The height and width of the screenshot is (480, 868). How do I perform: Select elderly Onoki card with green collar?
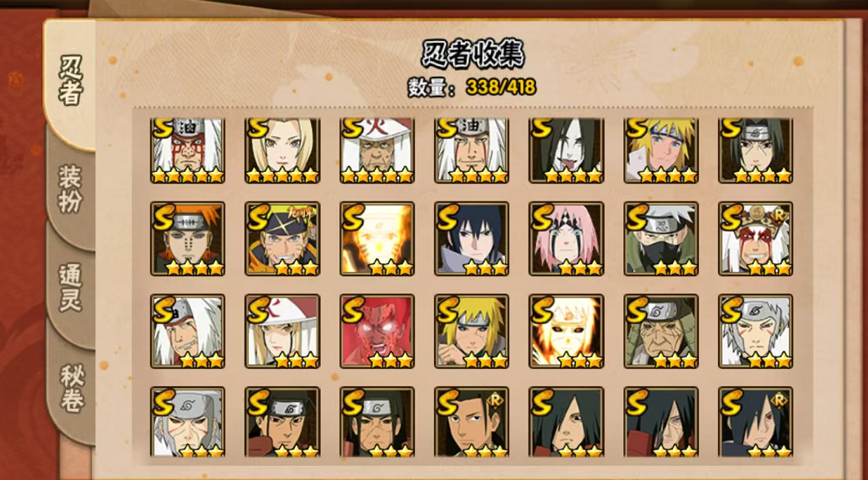(x=661, y=331)
